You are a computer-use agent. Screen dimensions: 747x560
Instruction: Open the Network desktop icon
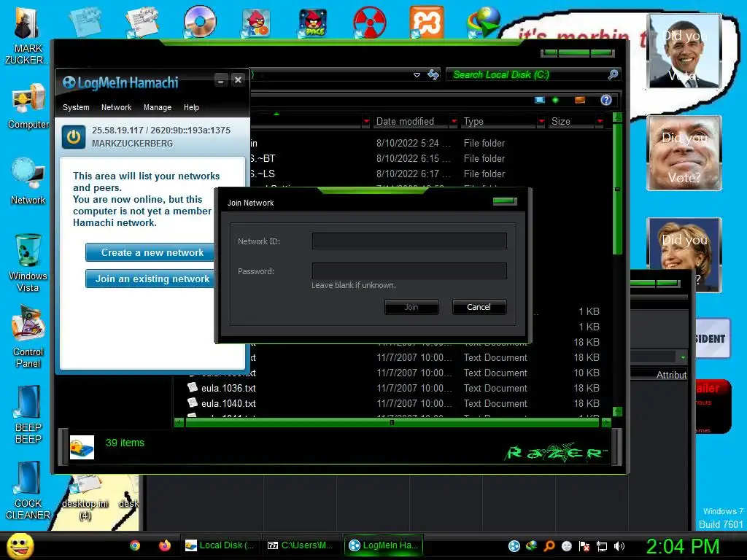click(x=28, y=181)
